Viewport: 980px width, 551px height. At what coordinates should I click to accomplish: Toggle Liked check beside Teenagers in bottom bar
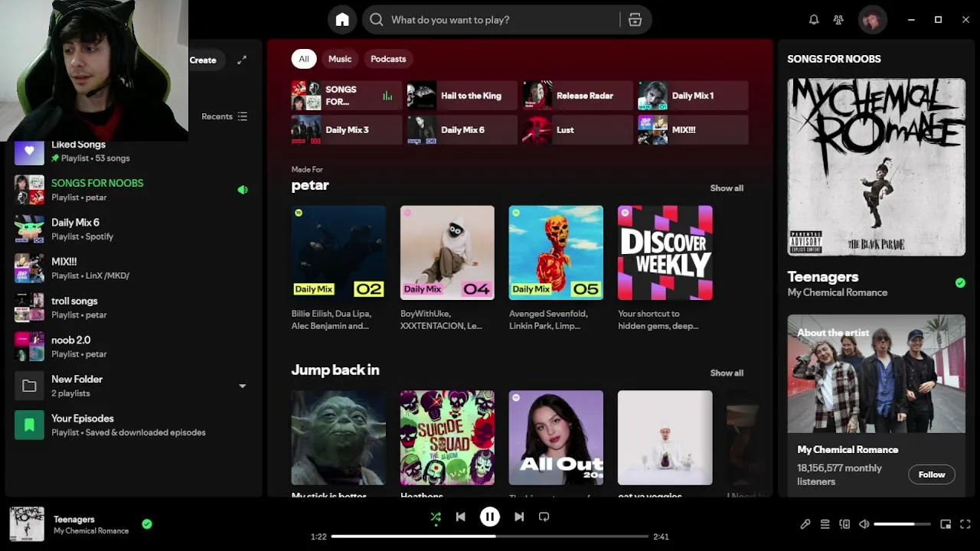(147, 524)
